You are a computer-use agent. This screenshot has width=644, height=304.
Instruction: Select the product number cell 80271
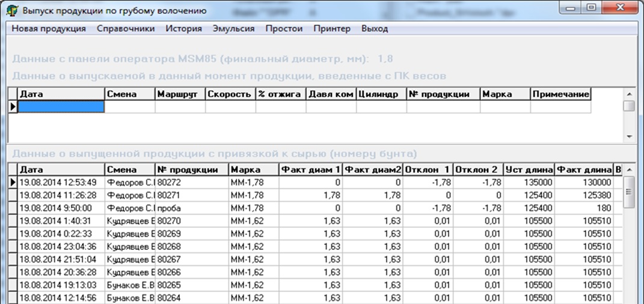point(192,195)
